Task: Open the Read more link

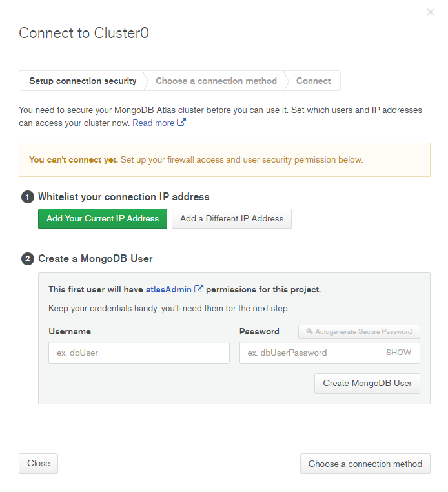Action: point(153,123)
